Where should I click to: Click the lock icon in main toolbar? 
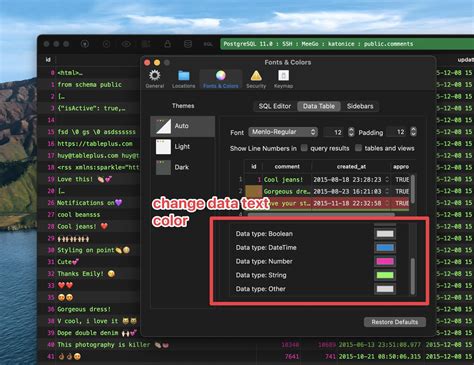(167, 44)
